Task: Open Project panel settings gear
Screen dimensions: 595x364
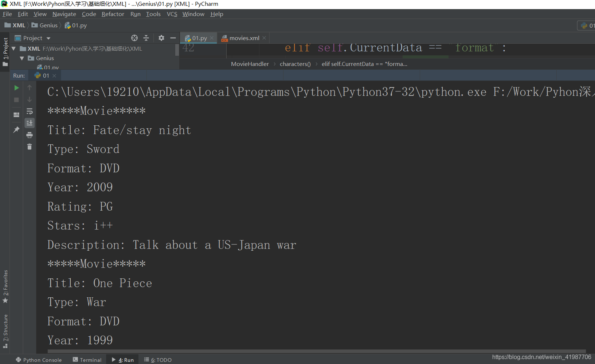Action: [161, 38]
